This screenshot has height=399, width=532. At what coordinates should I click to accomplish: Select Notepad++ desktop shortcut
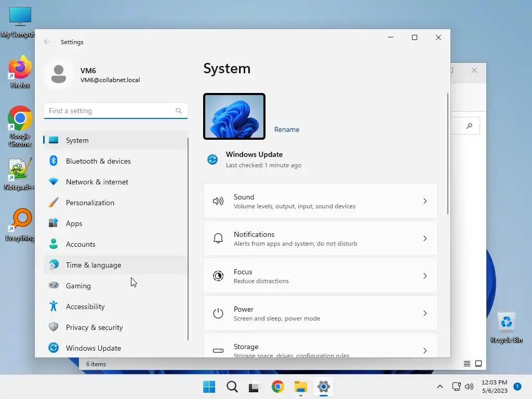19,174
